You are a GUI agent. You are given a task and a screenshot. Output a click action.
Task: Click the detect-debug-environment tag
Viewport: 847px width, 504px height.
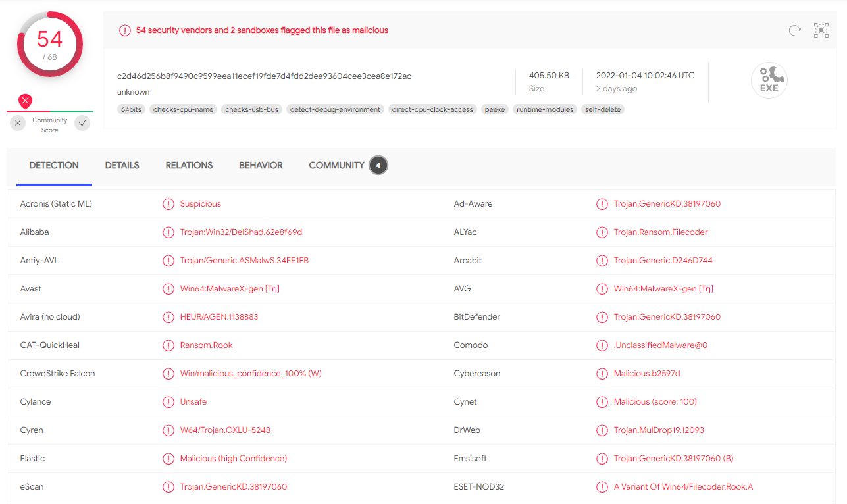coord(335,109)
